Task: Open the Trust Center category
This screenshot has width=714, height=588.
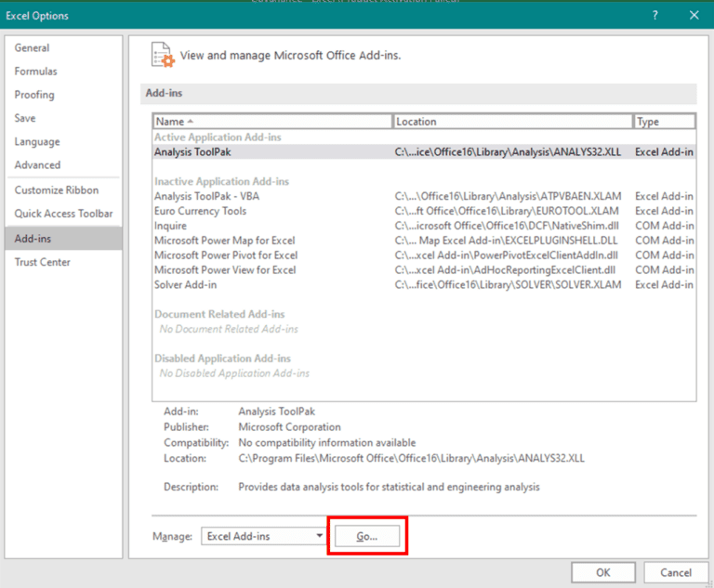Action: pos(43,262)
